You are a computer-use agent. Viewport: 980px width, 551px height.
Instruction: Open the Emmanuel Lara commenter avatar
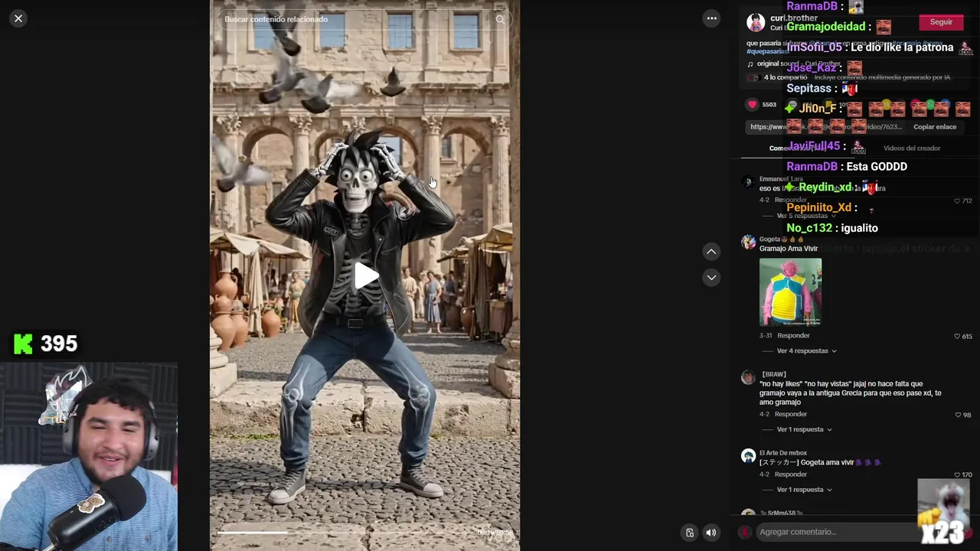point(748,182)
